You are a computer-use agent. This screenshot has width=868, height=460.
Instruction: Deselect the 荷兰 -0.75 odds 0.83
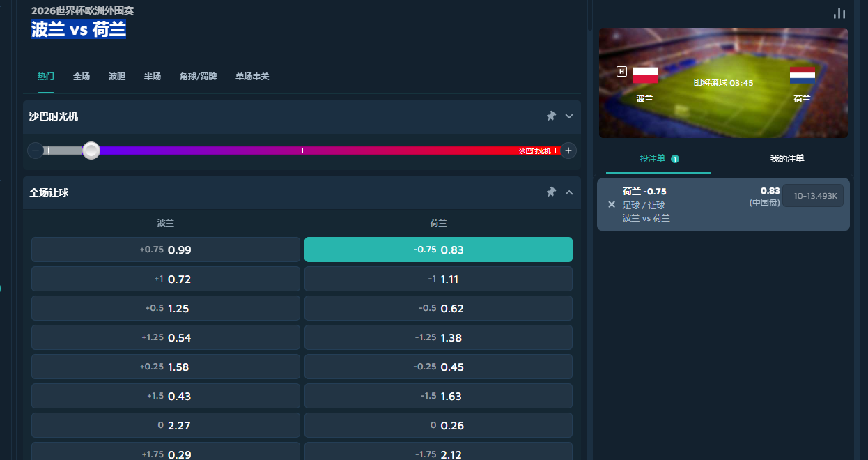[438, 250]
